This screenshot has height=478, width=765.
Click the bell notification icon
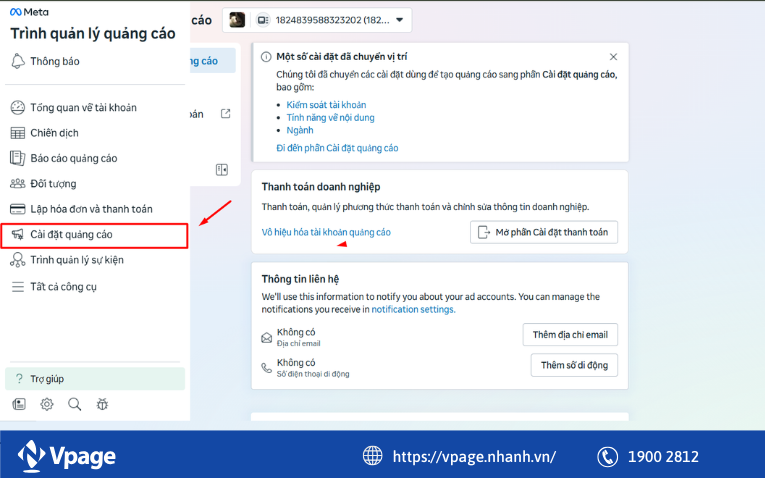[x=18, y=61]
